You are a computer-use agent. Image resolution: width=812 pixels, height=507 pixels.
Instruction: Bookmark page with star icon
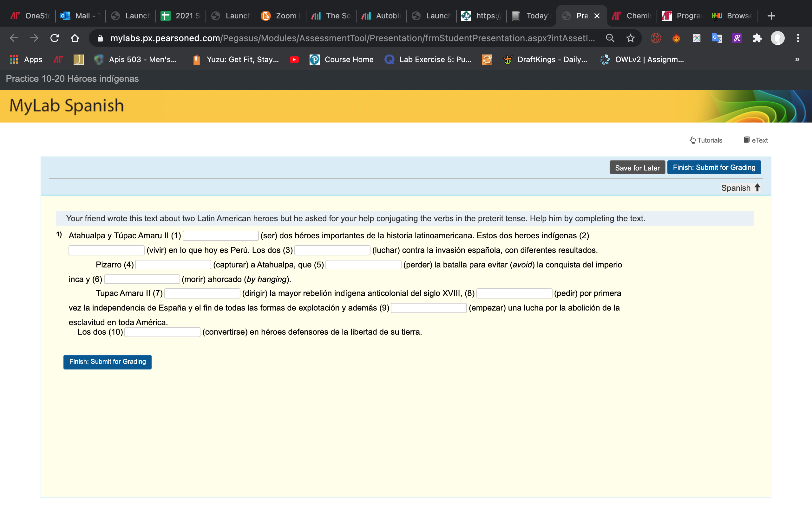[630, 38]
